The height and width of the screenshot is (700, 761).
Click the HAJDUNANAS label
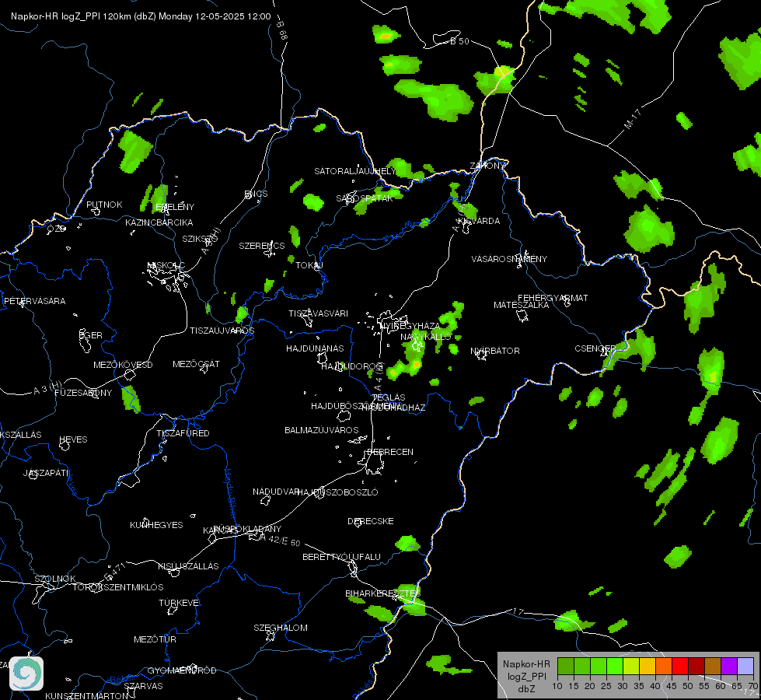(x=315, y=348)
